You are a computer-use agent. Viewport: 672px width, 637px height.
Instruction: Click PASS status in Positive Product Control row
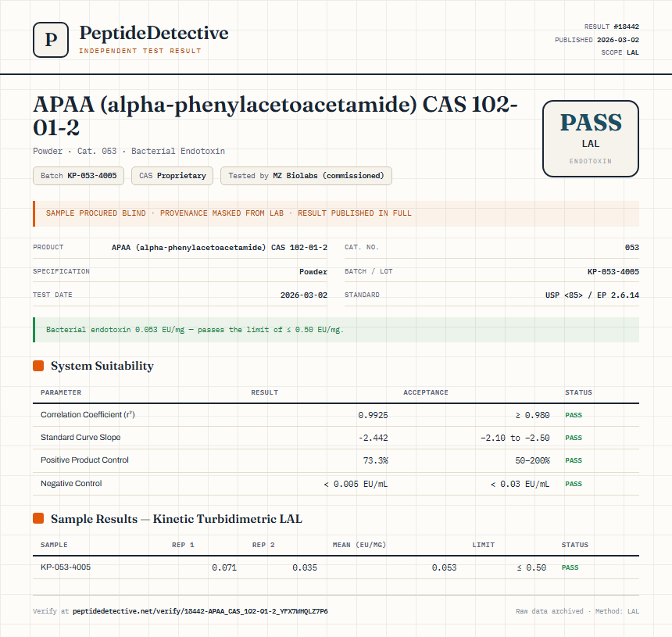[x=574, y=460]
